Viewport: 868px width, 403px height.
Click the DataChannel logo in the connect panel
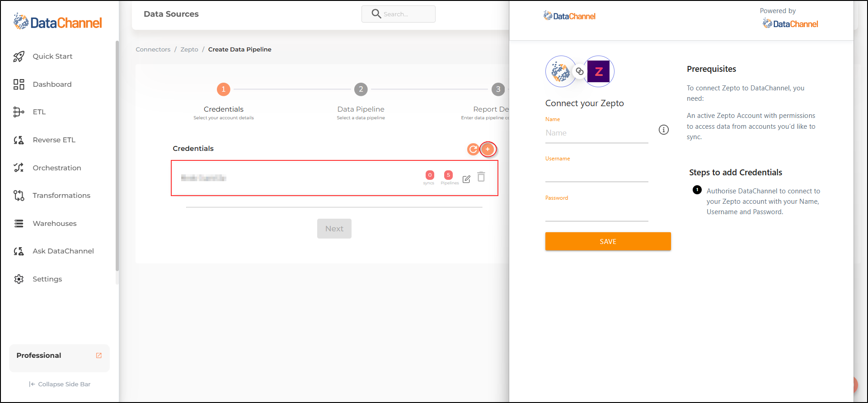(569, 16)
